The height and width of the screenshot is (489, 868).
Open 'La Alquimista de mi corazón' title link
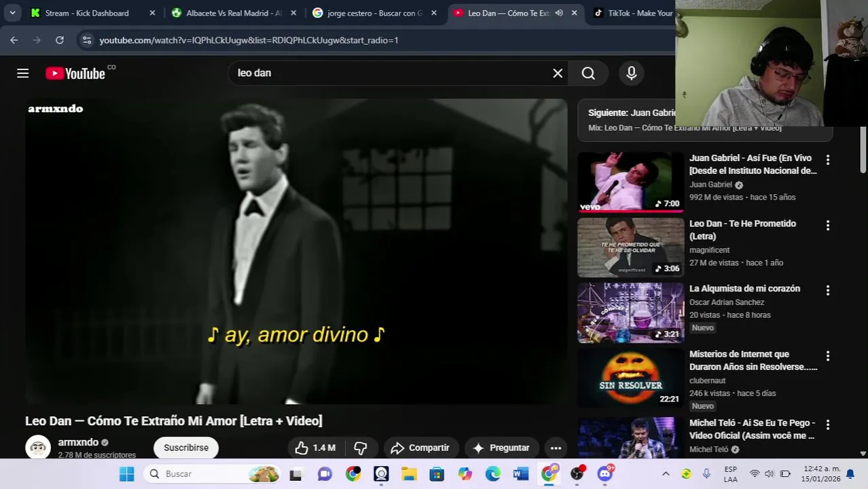(744, 289)
